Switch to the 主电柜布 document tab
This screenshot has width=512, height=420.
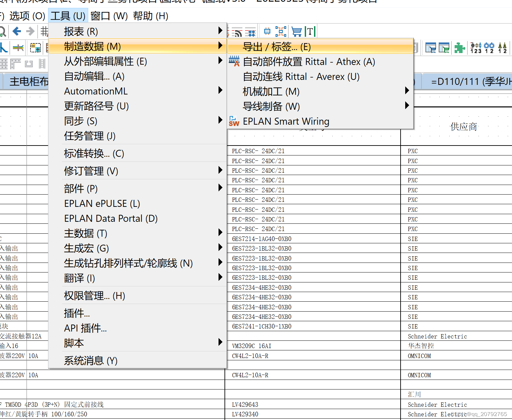[x=26, y=81]
